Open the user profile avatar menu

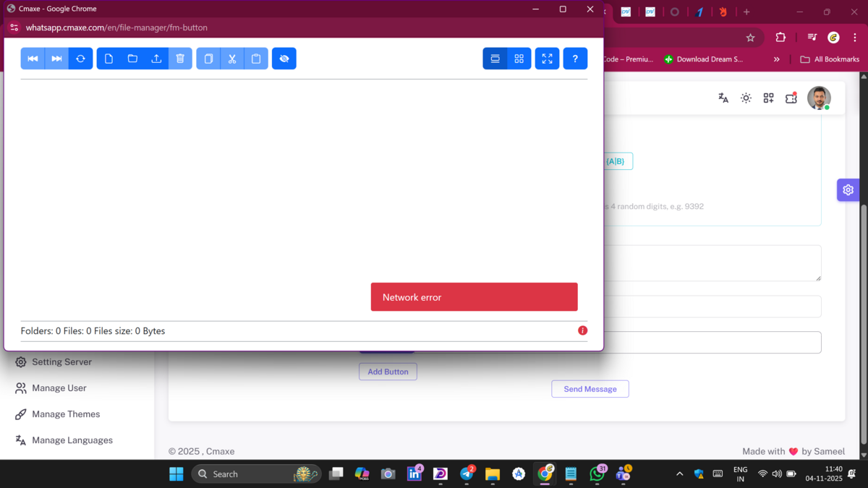coord(819,98)
